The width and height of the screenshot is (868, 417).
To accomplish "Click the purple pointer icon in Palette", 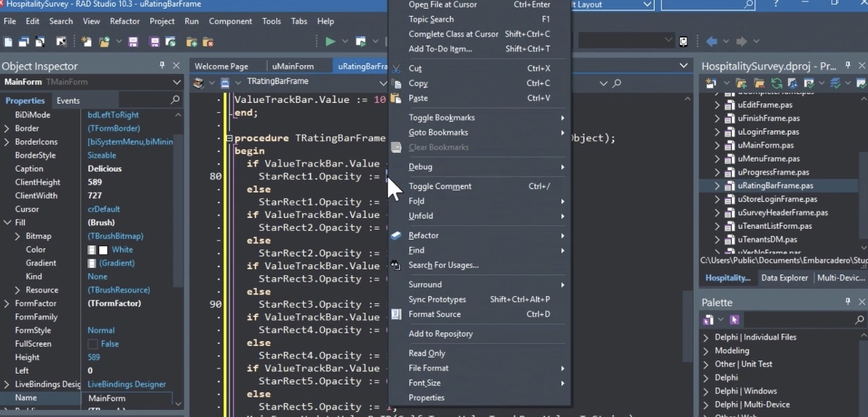I will pyautogui.click(x=734, y=319).
